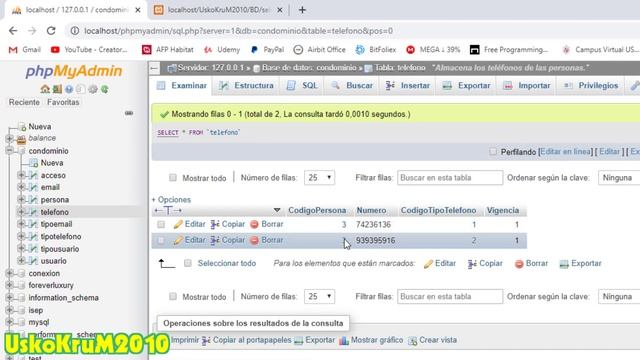Go back in browser history
The image size is (640, 360).
tap(13, 31)
